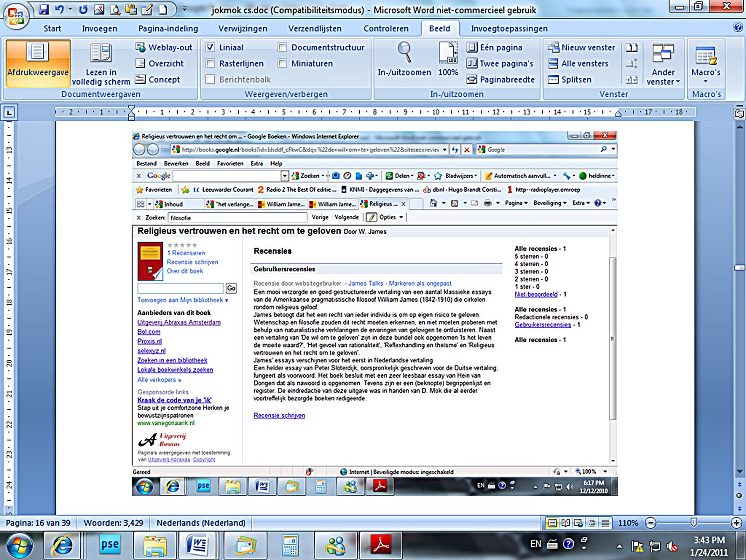
Task: Show Twee pagina's zoom view
Action: tap(500, 63)
